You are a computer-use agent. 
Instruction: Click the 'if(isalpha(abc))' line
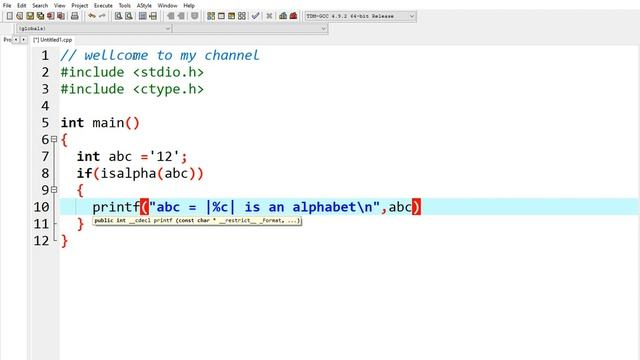[140, 173]
